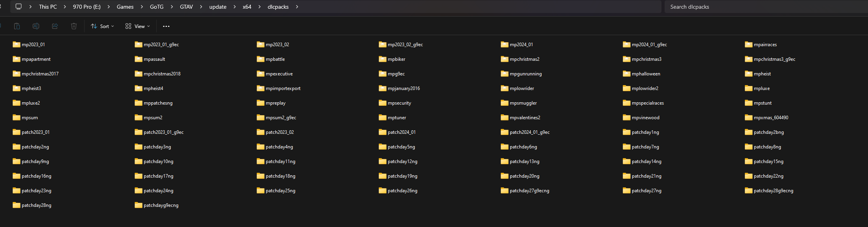Image resolution: width=868 pixels, height=227 pixels.
Task: Select folder name mpsmuggler
Action: pyautogui.click(x=523, y=103)
